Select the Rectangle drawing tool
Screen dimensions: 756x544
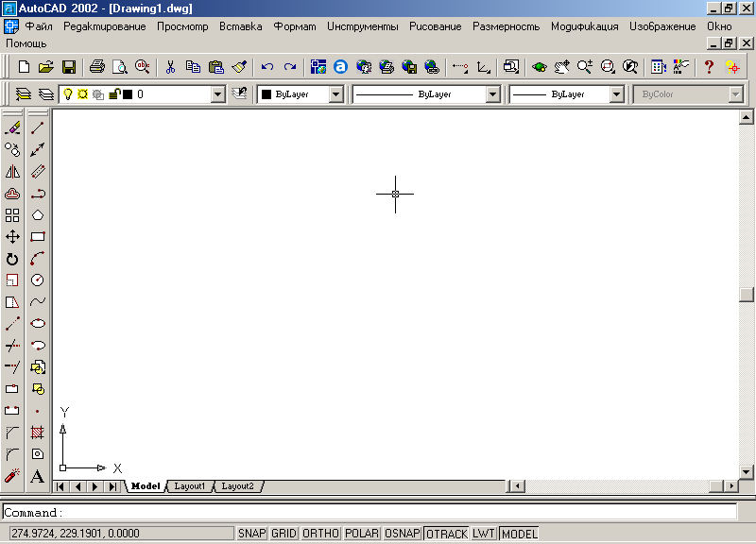coord(38,237)
